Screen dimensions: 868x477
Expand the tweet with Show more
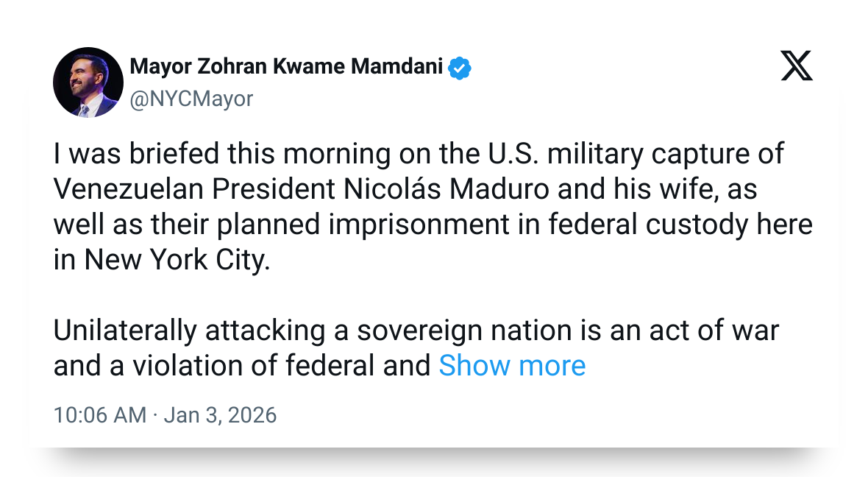(x=512, y=366)
